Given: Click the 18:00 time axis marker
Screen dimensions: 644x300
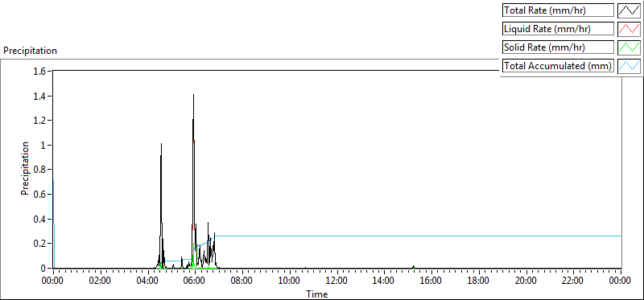Looking at the screenshot, I should coord(479,282).
